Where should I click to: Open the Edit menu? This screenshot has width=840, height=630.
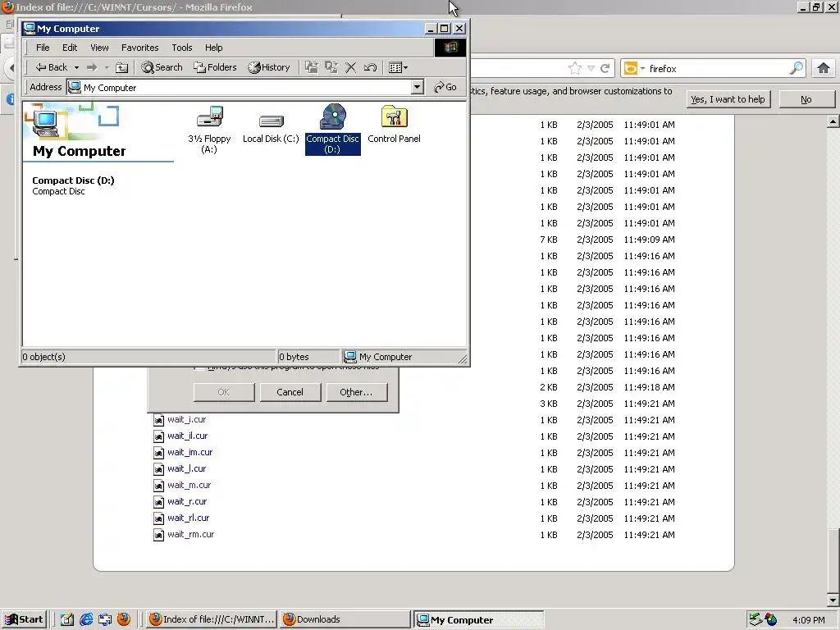[70, 48]
